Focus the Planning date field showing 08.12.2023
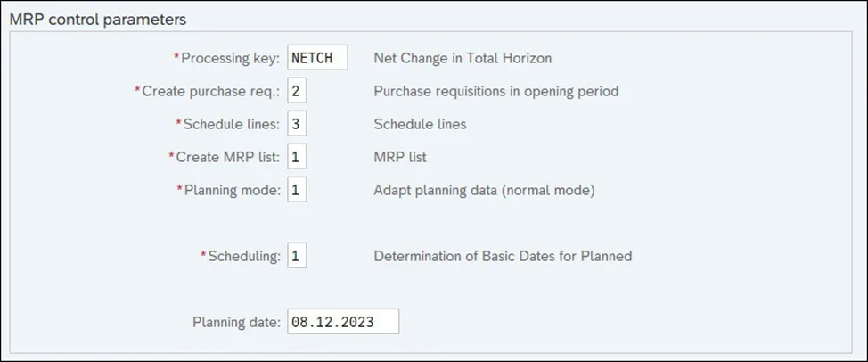868x362 pixels. coord(343,322)
